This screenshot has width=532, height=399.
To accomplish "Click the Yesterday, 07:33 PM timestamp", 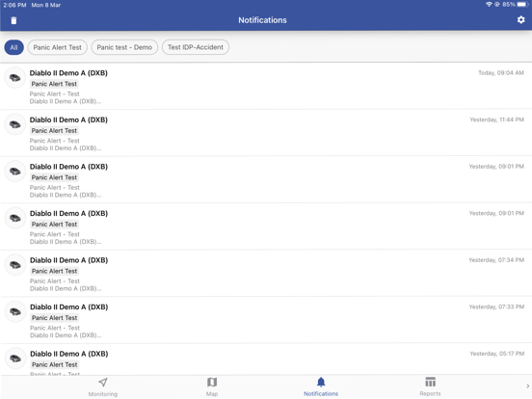I will click(x=496, y=307).
